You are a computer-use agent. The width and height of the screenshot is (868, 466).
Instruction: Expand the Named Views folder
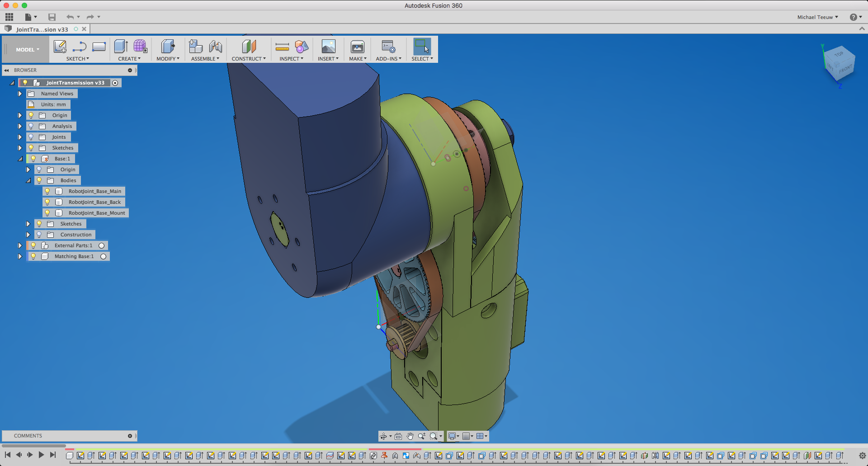click(20, 94)
